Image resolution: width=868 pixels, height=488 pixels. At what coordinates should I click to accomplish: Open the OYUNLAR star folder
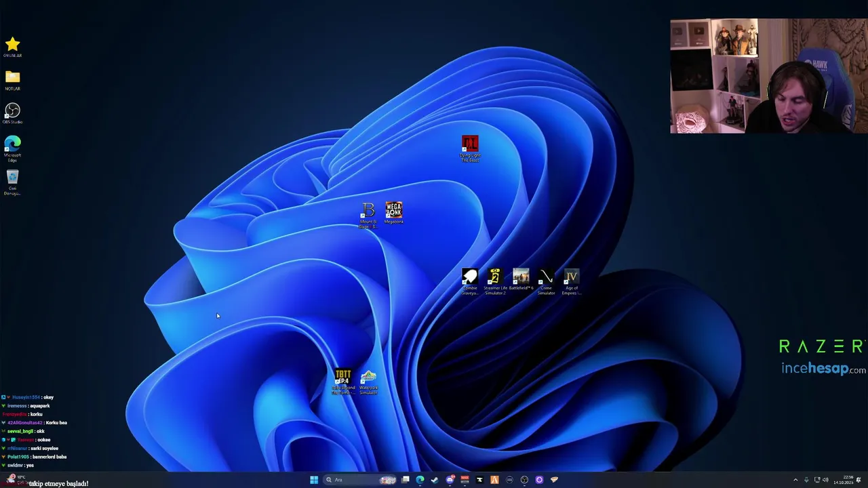(x=12, y=47)
